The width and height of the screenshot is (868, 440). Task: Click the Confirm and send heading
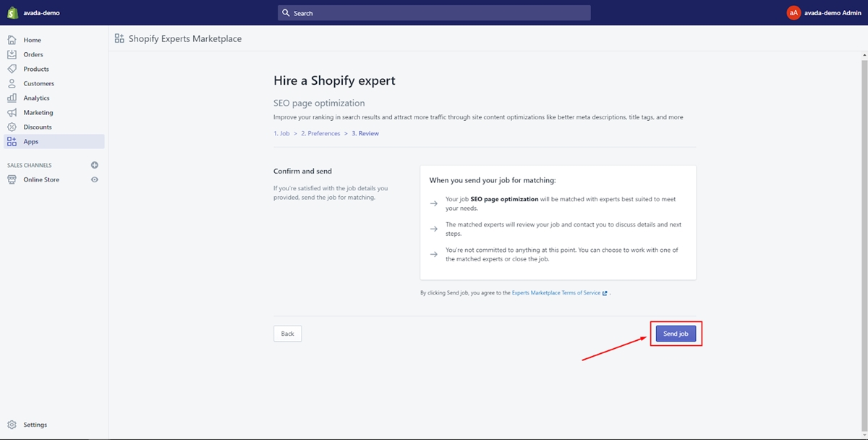(302, 172)
